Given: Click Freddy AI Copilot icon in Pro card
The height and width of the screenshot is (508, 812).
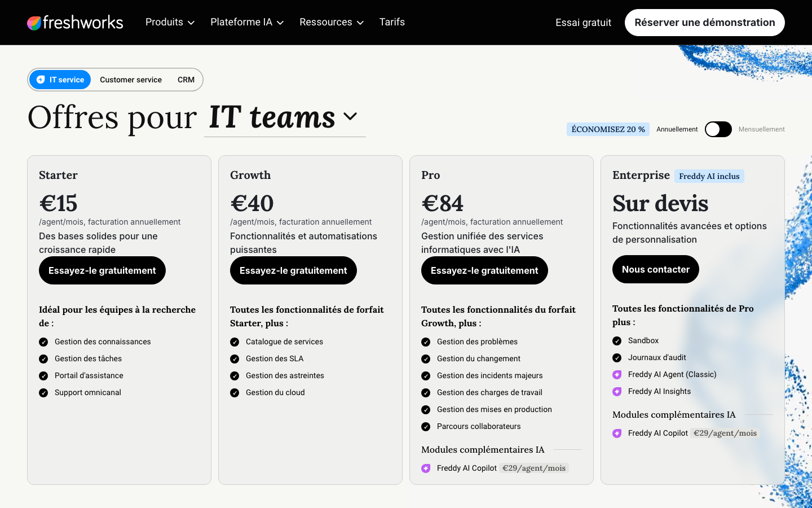Looking at the screenshot, I should [426, 468].
